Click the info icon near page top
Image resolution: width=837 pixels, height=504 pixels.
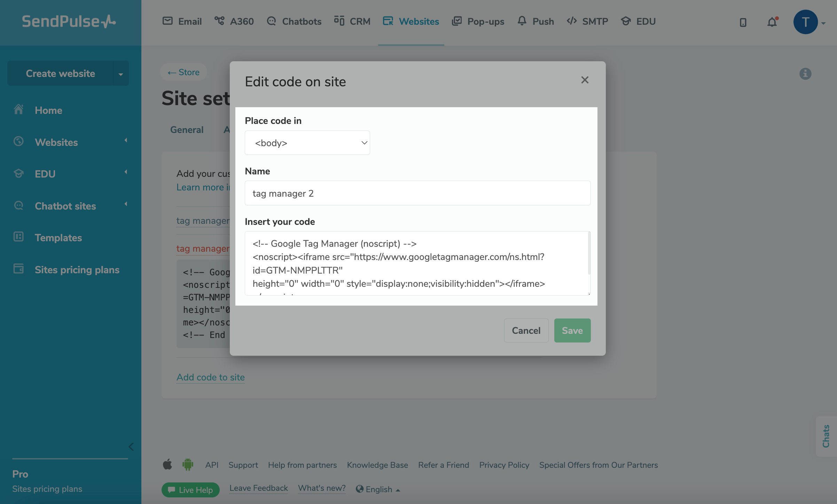coord(805,74)
